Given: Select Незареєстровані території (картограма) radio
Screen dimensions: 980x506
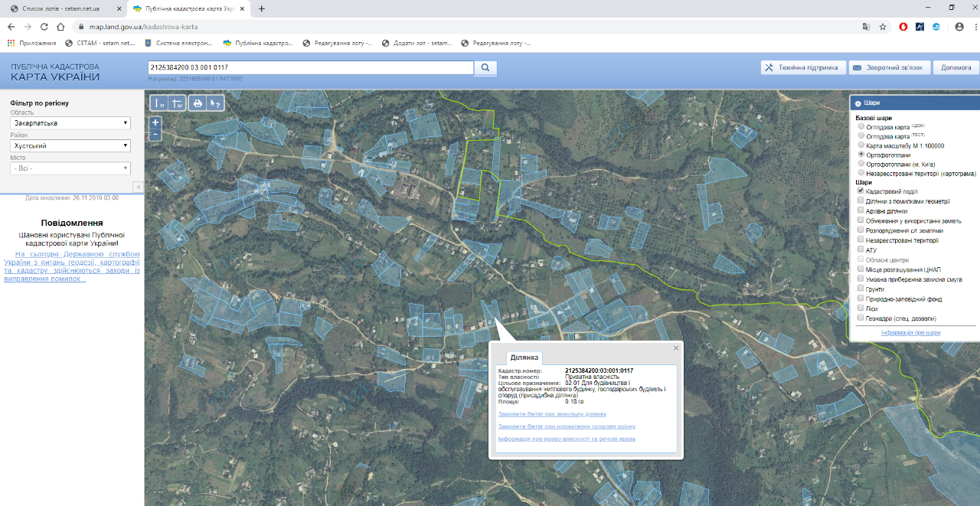Looking at the screenshot, I should point(861,174).
